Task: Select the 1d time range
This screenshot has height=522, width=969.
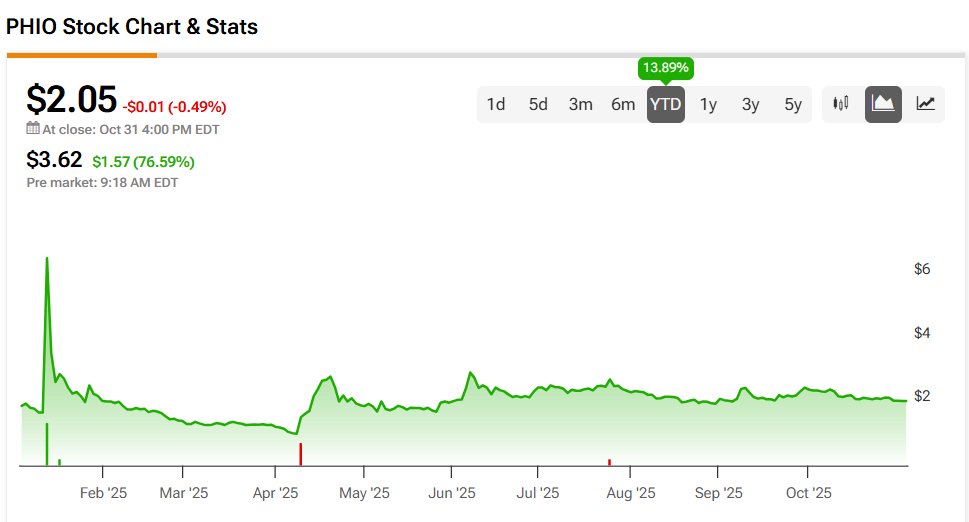Action: click(x=496, y=104)
